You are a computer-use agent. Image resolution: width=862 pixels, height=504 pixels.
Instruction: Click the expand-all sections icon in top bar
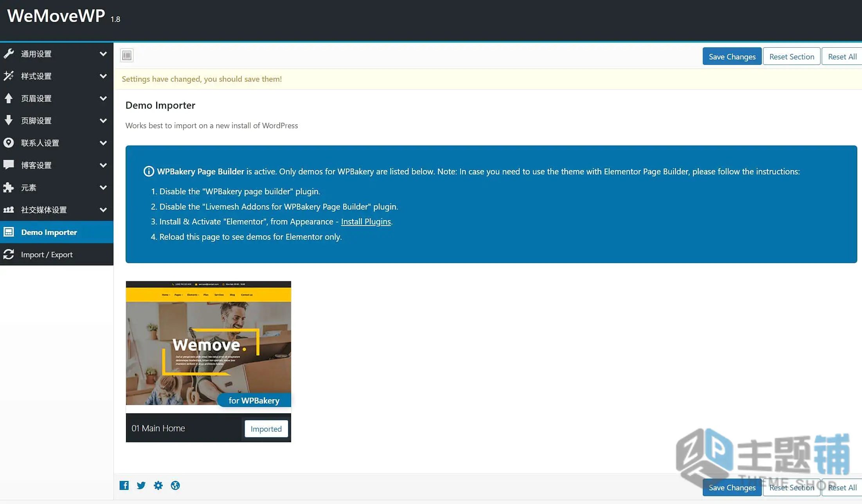pyautogui.click(x=127, y=56)
